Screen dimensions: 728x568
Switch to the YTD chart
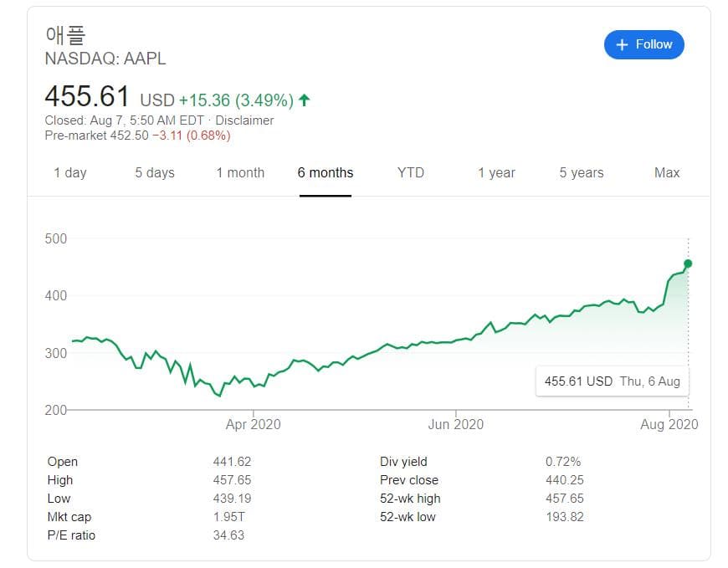[411, 173]
